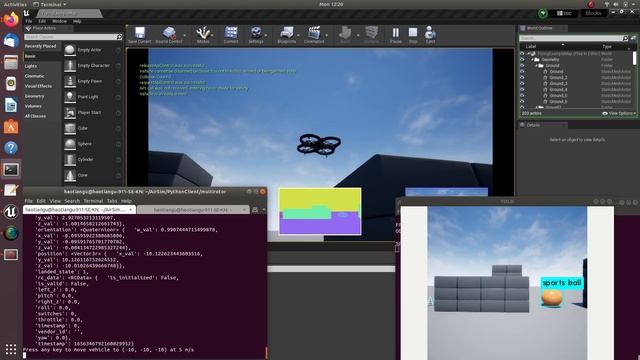Toggle visibility of Ground_5 actor
Viewport: 640px width, 360px height.
coord(522,96)
